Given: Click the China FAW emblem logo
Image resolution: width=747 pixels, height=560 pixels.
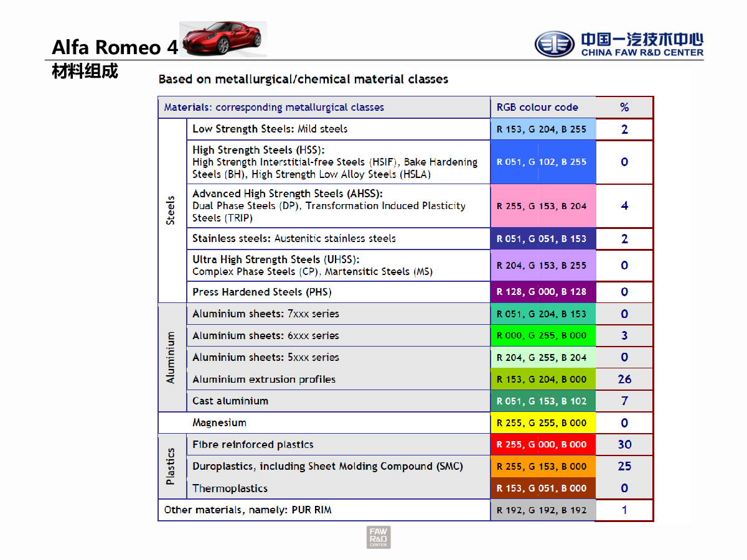Looking at the screenshot, I should (555, 44).
